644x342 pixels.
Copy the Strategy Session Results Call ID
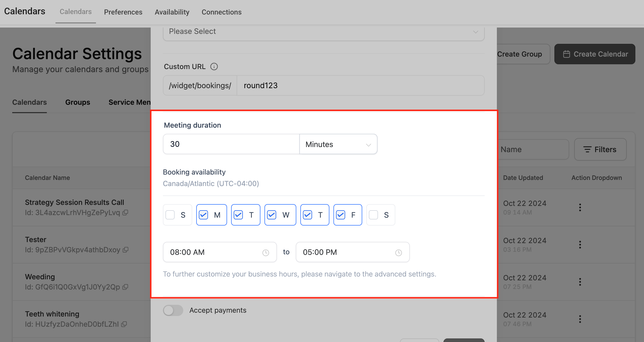[125, 213]
